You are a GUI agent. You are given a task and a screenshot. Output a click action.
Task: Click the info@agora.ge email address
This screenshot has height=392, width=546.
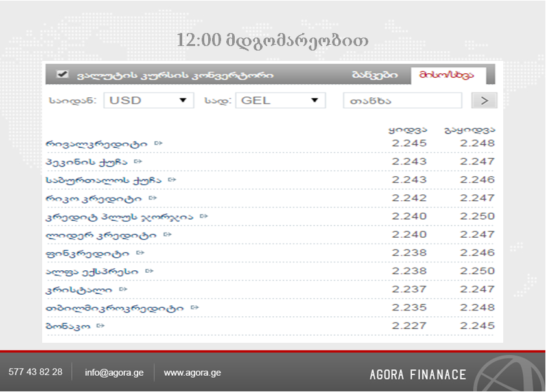(114, 373)
